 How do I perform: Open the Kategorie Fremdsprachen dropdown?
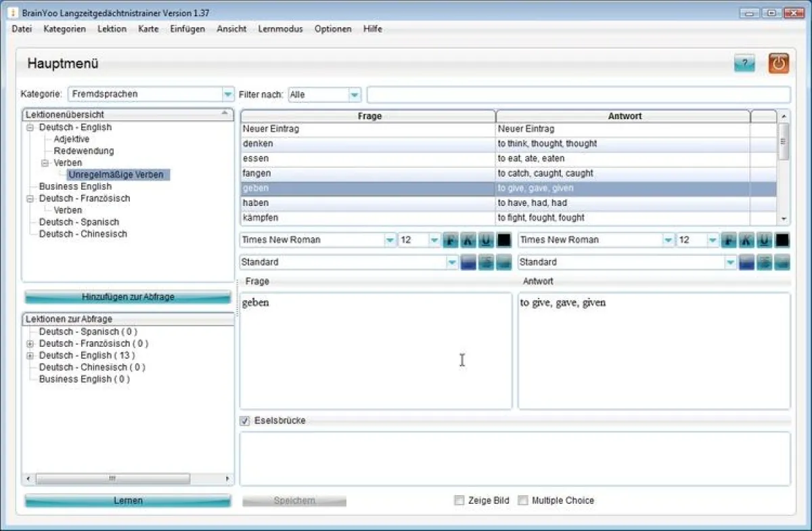tap(227, 95)
